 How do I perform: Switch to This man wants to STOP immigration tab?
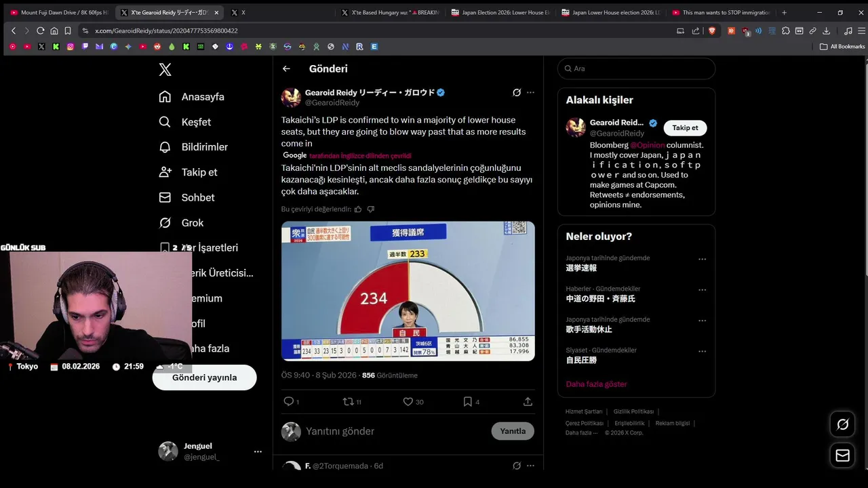pyautogui.click(x=722, y=12)
